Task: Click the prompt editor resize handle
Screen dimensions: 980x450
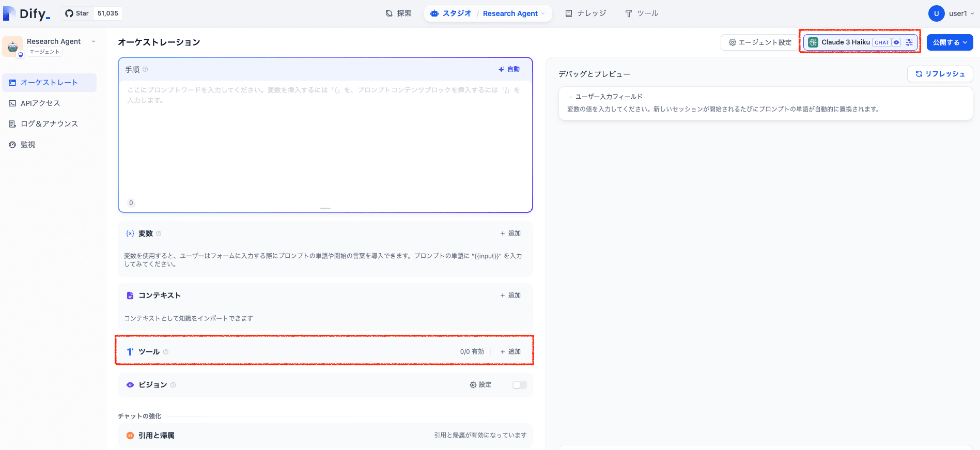Action: coord(325,208)
